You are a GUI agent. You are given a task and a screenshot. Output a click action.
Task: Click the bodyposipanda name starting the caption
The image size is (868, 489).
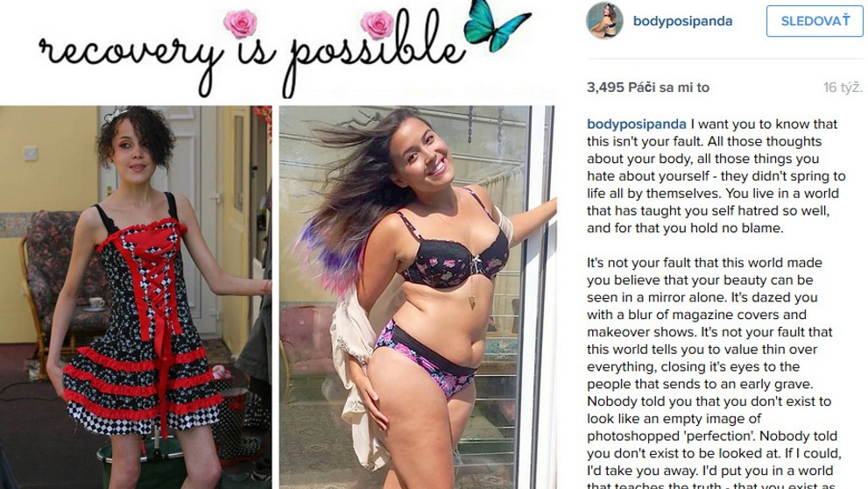pyautogui.click(x=637, y=124)
